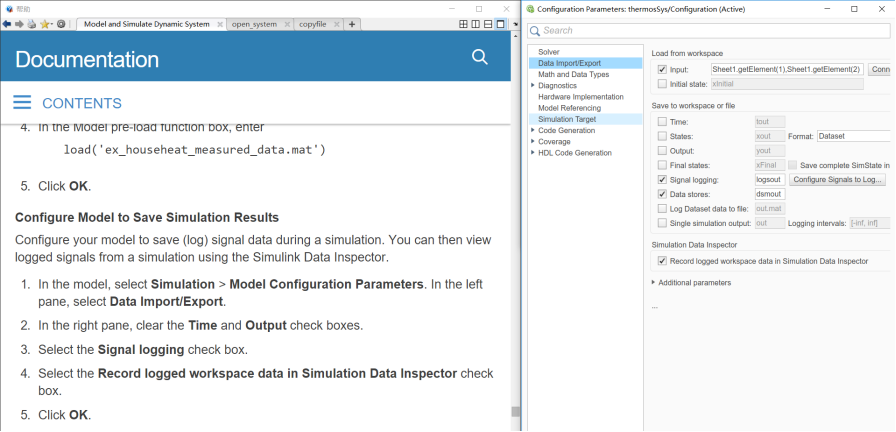
Task: Select Solver in the left pane
Action: click(x=549, y=52)
